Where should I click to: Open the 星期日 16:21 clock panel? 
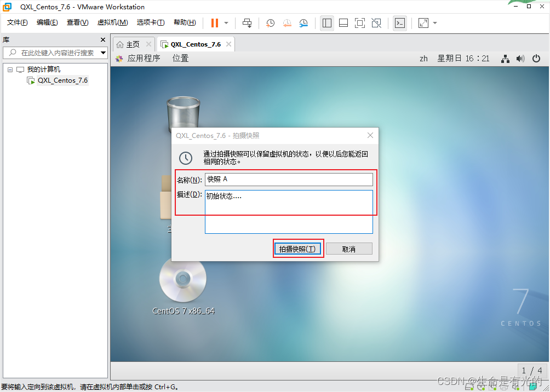[x=463, y=59]
